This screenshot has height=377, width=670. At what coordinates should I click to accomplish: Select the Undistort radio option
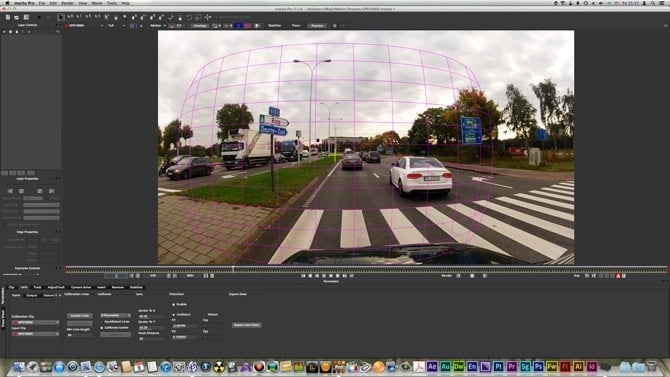pyautogui.click(x=174, y=315)
